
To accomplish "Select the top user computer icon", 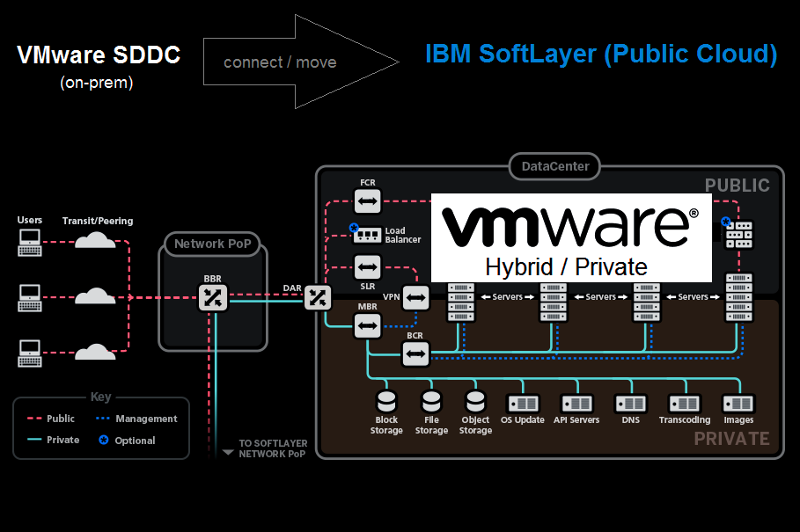I will point(30,243).
